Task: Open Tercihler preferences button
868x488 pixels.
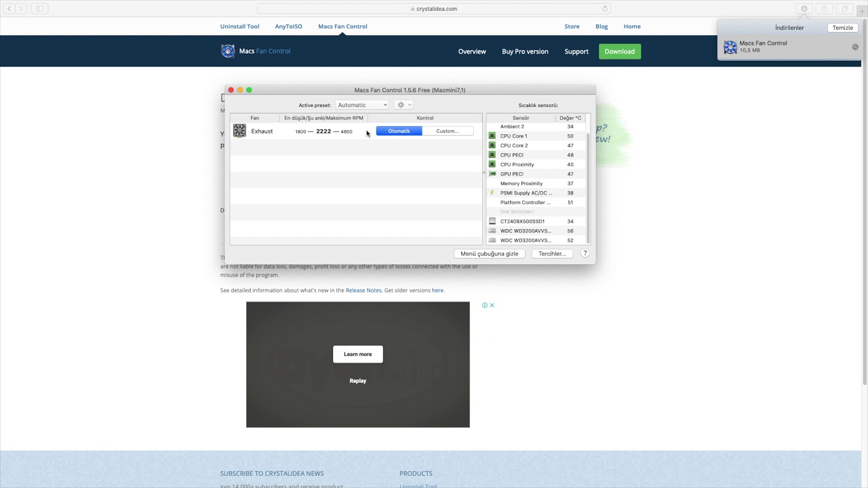Action: pos(553,253)
